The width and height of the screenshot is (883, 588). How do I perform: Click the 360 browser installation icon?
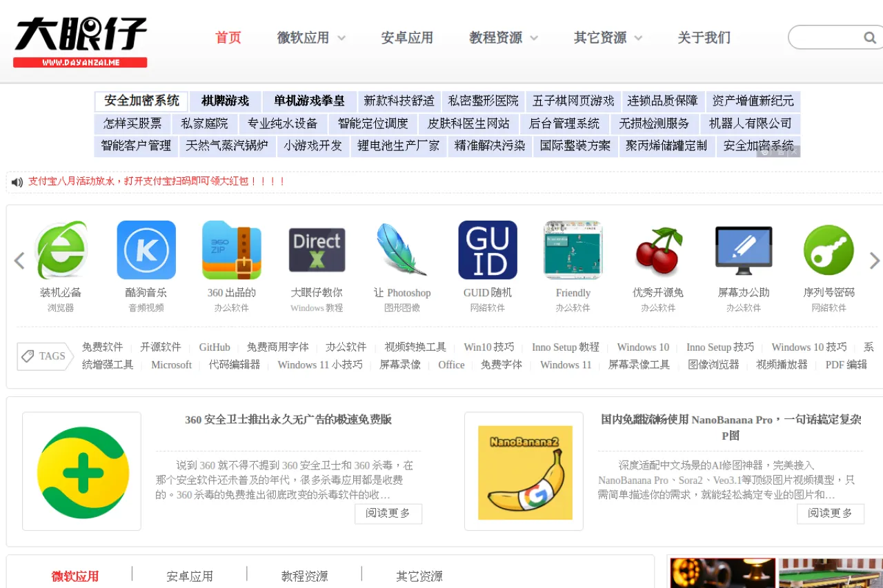pyautogui.click(x=61, y=250)
